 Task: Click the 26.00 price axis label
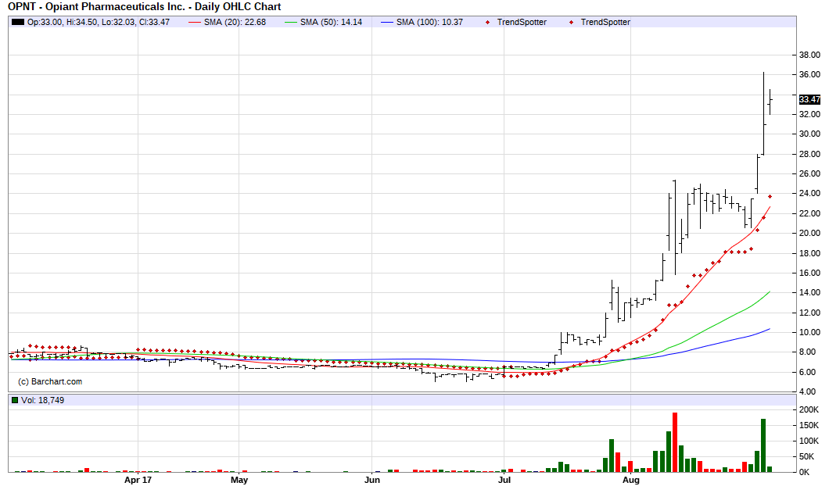[x=809, y=173]
